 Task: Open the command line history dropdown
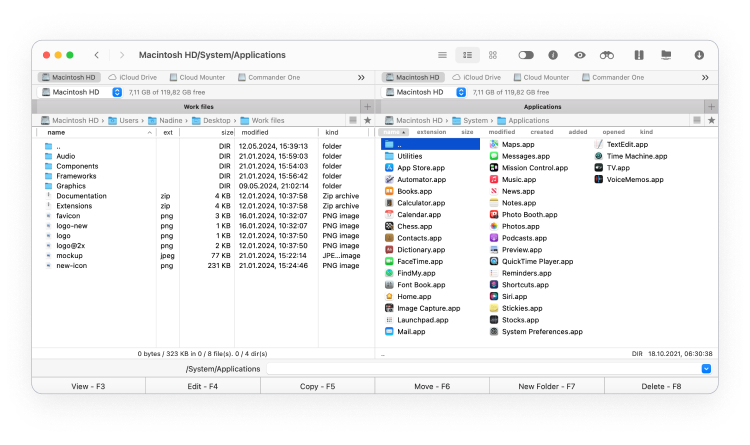click(706, 368)
